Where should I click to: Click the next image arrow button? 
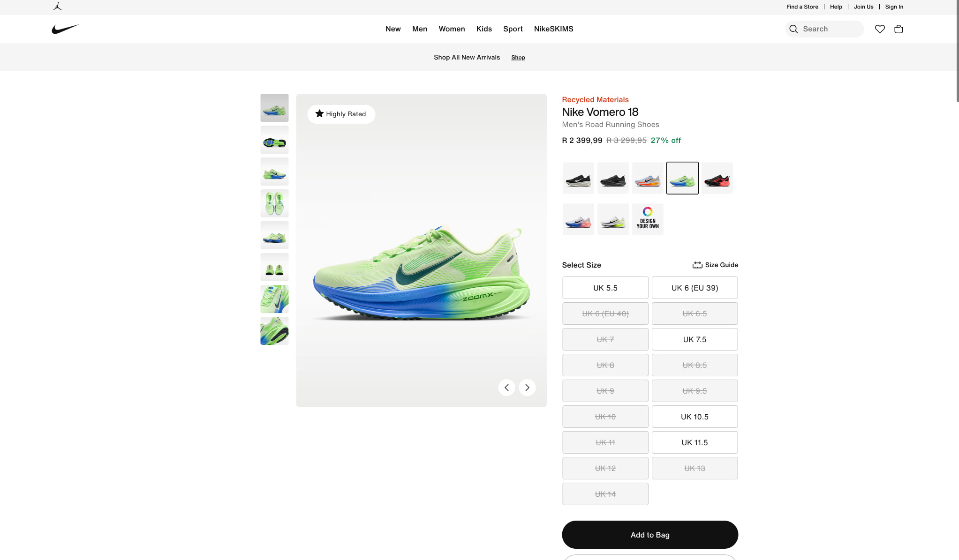(527, 388)
